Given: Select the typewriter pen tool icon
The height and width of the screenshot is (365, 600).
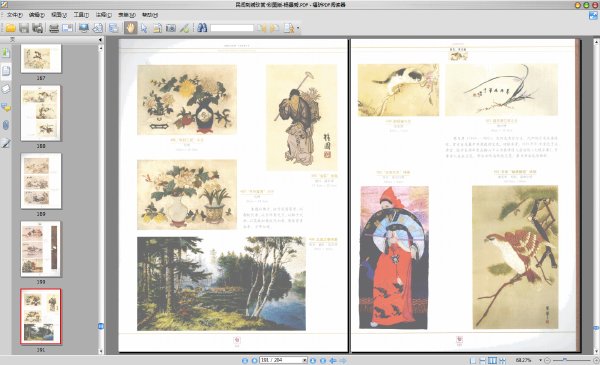Looking at the screenshot, I should tap(184, 28).
